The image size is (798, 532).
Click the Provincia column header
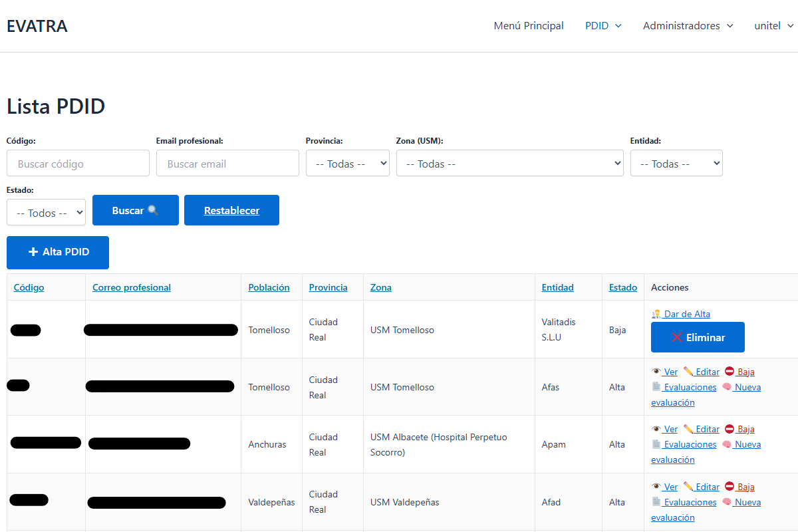329,287
